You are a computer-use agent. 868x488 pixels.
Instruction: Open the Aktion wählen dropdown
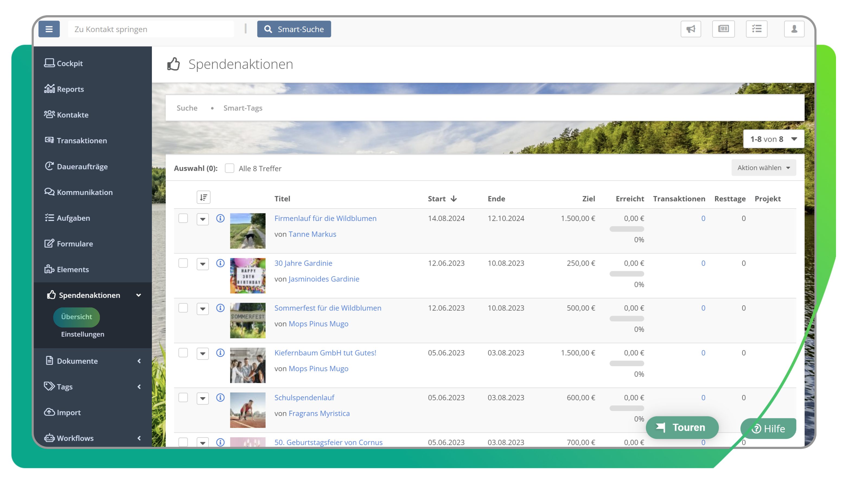click(x=763, y=168)
